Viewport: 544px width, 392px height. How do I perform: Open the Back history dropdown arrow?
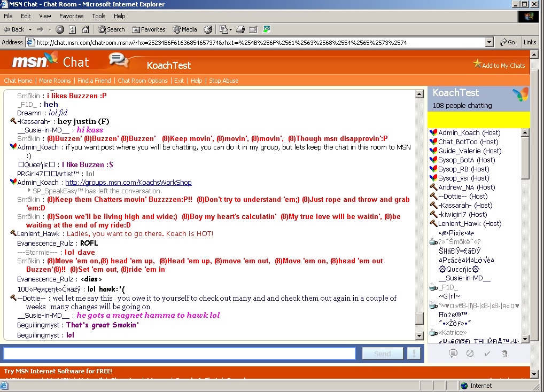[30, 29]
